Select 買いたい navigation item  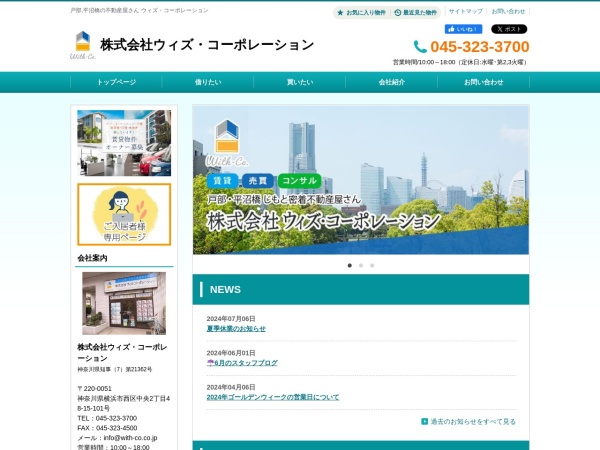coord(300,82)
